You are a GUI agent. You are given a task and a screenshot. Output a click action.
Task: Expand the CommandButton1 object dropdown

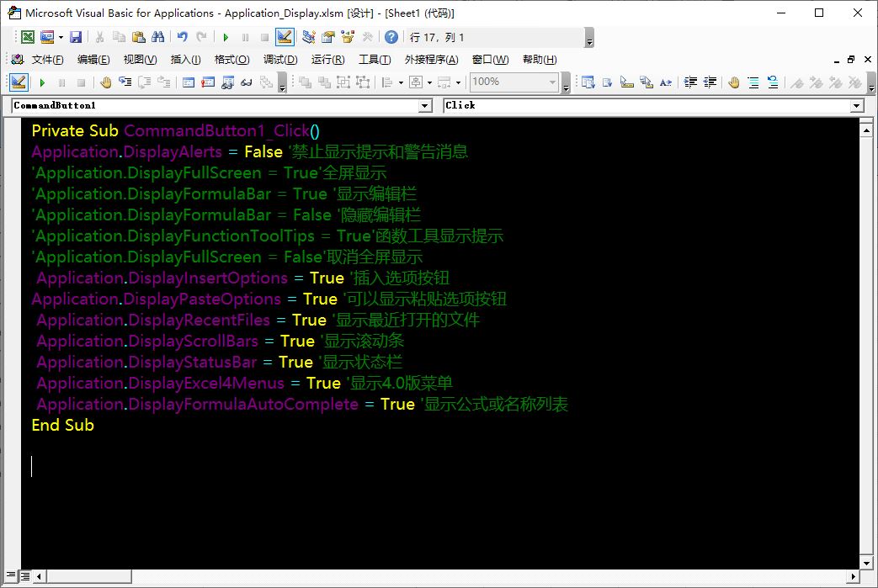(x=426, y=105)
